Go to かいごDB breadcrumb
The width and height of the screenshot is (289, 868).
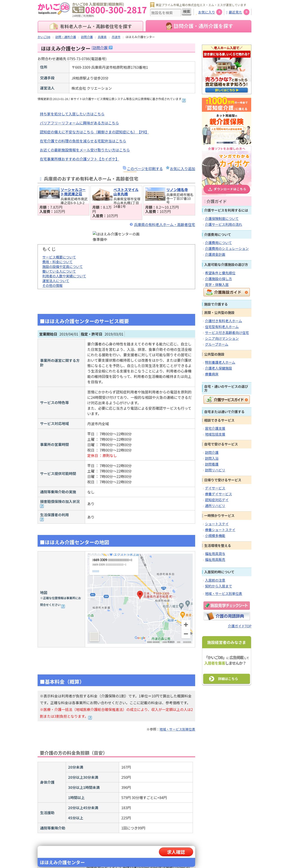click(44, 37)
